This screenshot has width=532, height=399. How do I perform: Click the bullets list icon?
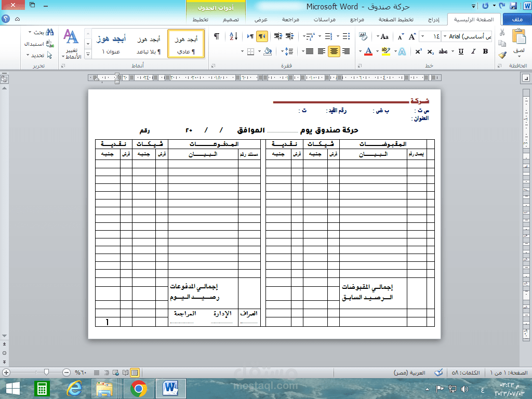[346, 36]
